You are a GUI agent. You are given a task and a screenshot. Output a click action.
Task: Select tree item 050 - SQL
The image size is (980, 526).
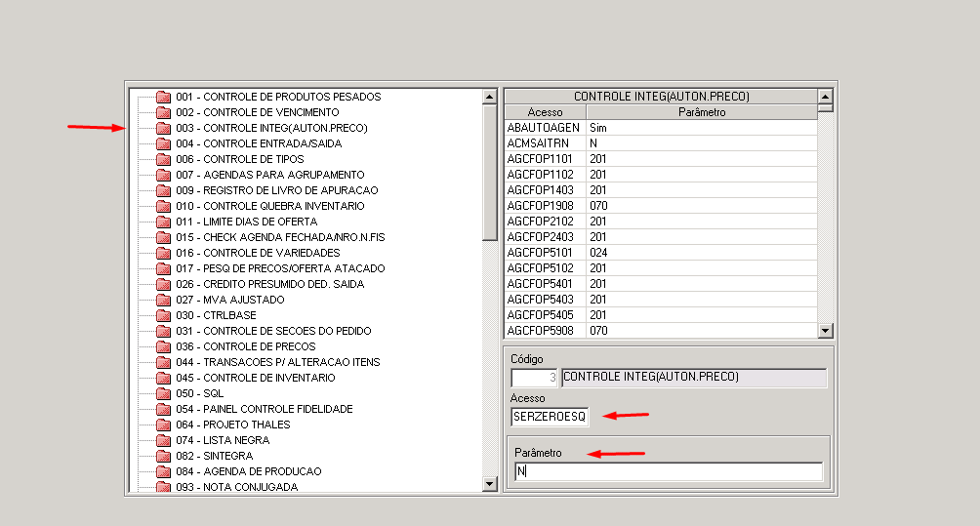coord(199,393)
